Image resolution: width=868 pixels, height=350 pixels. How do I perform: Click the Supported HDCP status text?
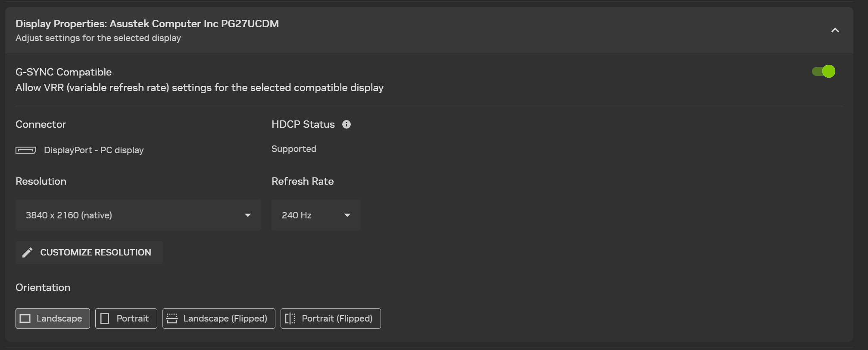tap(294, 149)
